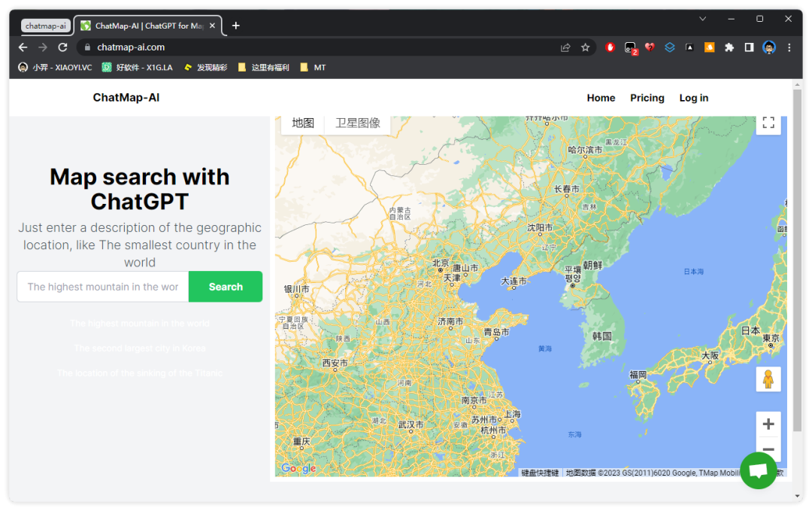Image resolution: width=812 pixels, height=511 pixels.
Task: Share this page via address bar icon
Action: pos(565,47)
